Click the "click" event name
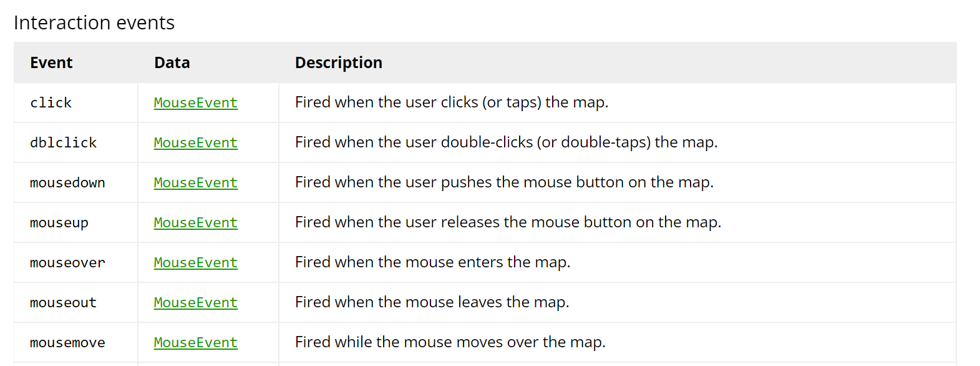 point(51,102)
